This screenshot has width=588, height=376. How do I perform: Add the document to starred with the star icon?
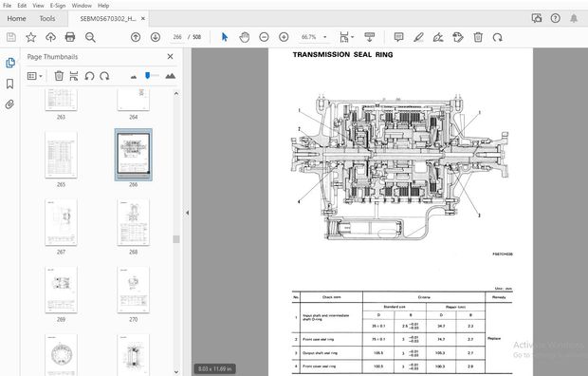pyautogui.click(x=30, y=37)
